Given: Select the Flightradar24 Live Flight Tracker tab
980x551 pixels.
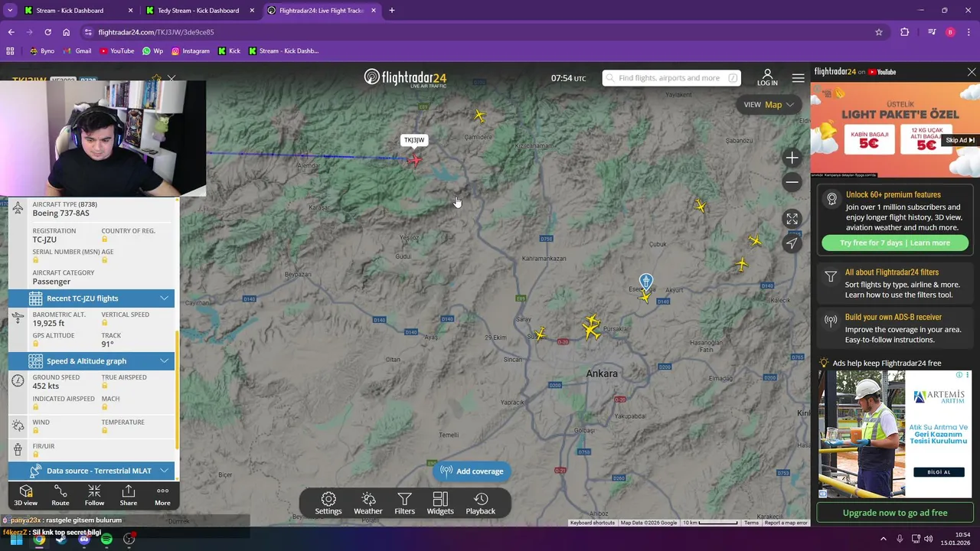Looking at the screenshot, I should tap(322, 11).
